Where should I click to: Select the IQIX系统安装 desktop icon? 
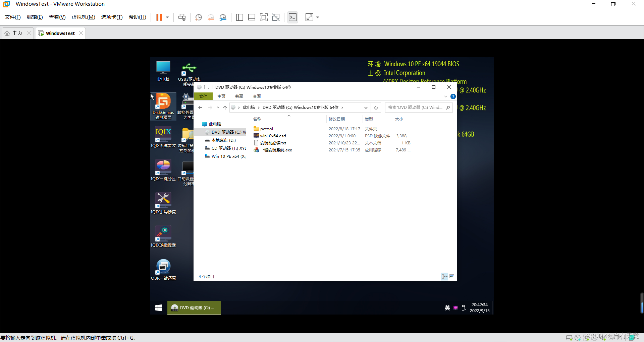(163, 137)
